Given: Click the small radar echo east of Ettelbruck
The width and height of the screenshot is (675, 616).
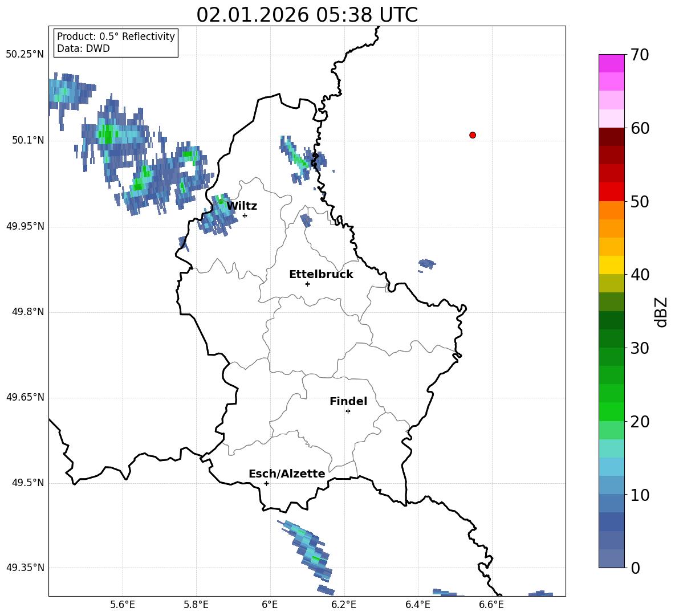Looking at the screenshot, I should coord(426,264).
